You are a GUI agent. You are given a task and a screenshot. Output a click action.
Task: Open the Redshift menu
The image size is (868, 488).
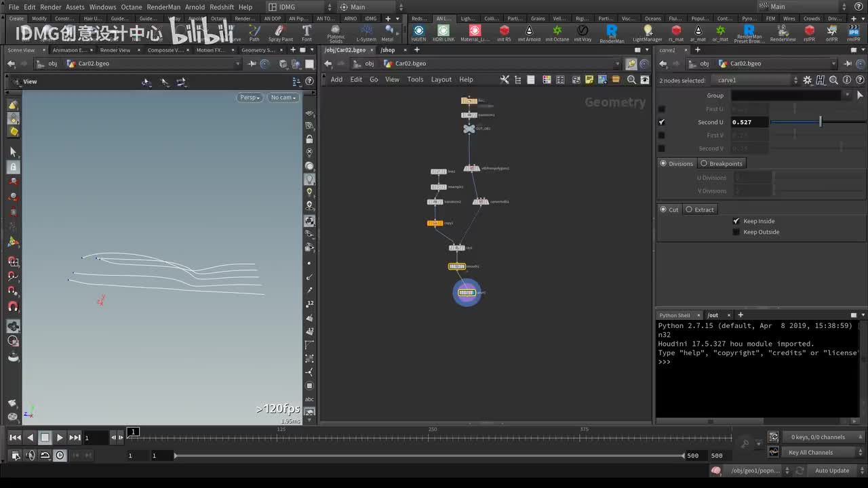[x=221, y=7]
